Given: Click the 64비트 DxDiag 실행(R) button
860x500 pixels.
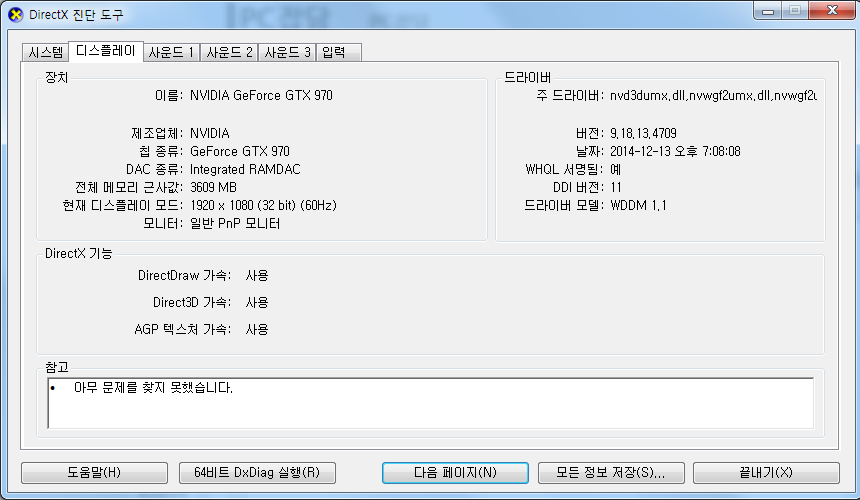Looking at the screenshot, I should pos(257,472).
